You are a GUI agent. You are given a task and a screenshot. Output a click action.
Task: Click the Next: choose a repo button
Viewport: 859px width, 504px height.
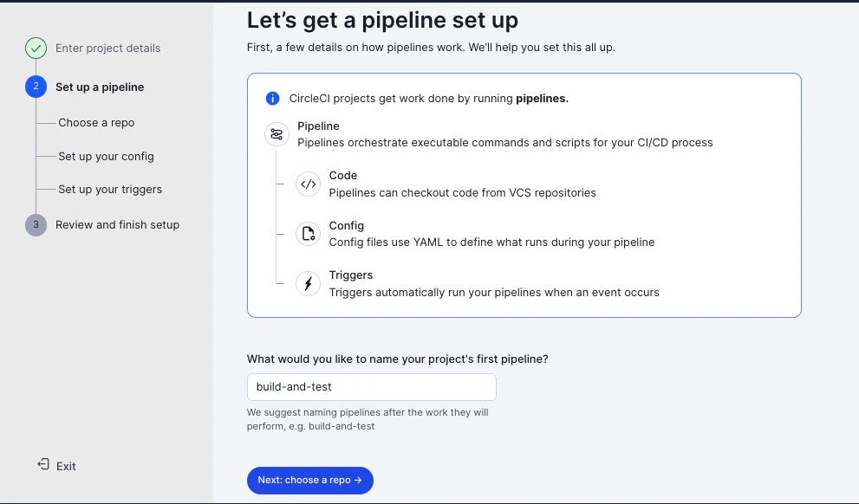click(x=310, y=480)
